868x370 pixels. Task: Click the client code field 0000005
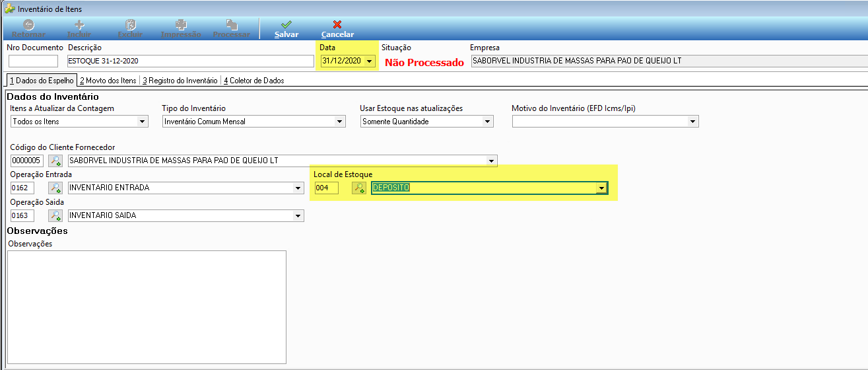coord(27,161)
